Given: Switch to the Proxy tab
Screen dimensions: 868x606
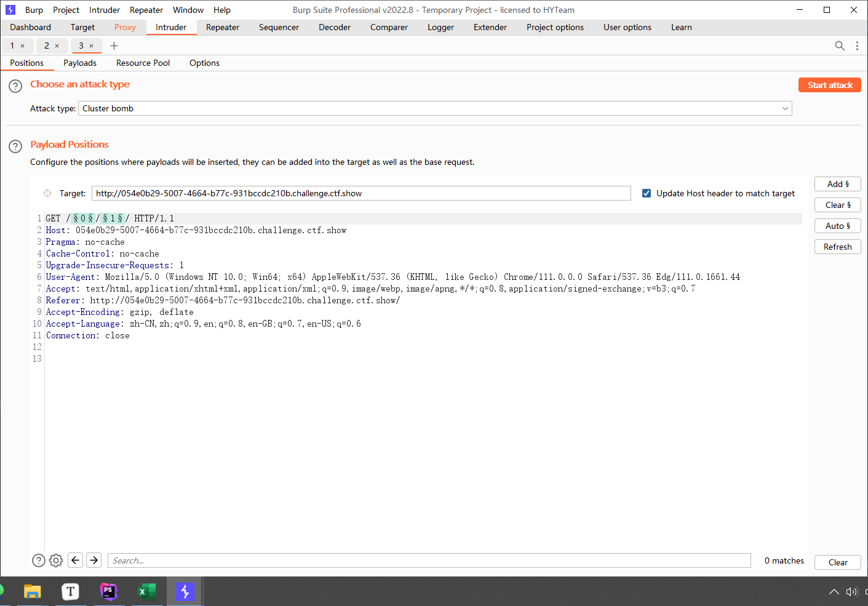Looking at the screenshot, I should click(x=125, y=27).
